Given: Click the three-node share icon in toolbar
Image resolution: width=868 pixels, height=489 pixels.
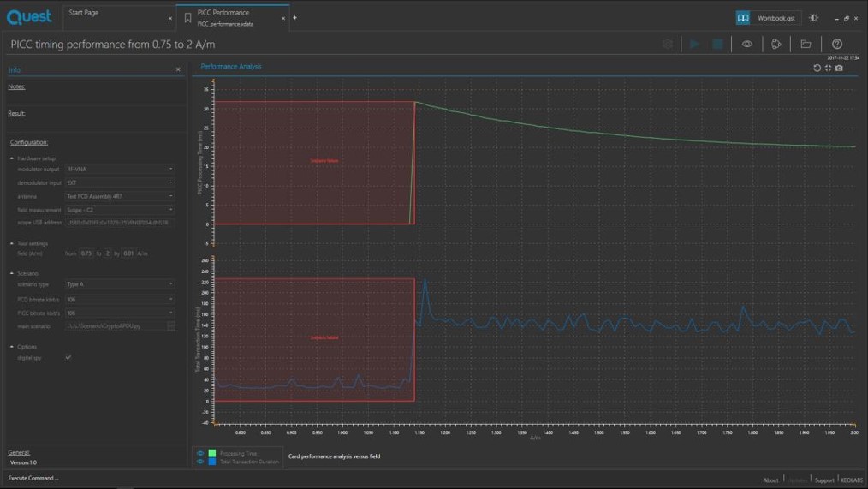Looking at the screenshot, I should coord(776,44).
